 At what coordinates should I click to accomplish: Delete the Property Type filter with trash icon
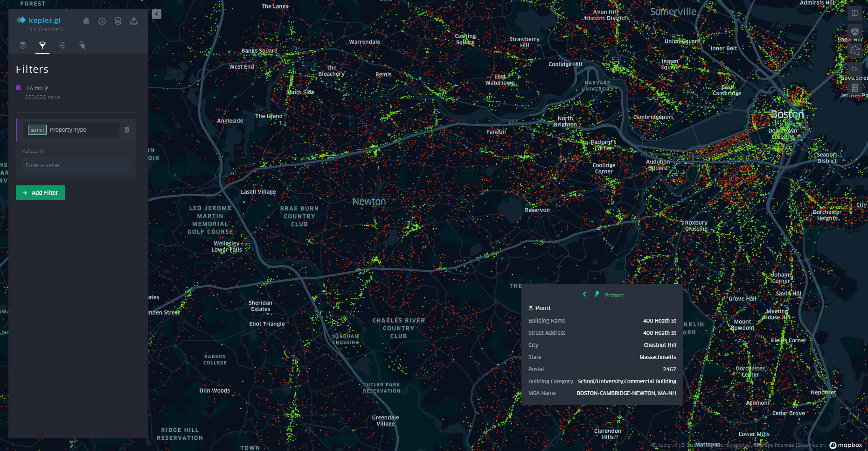point(127,130)
